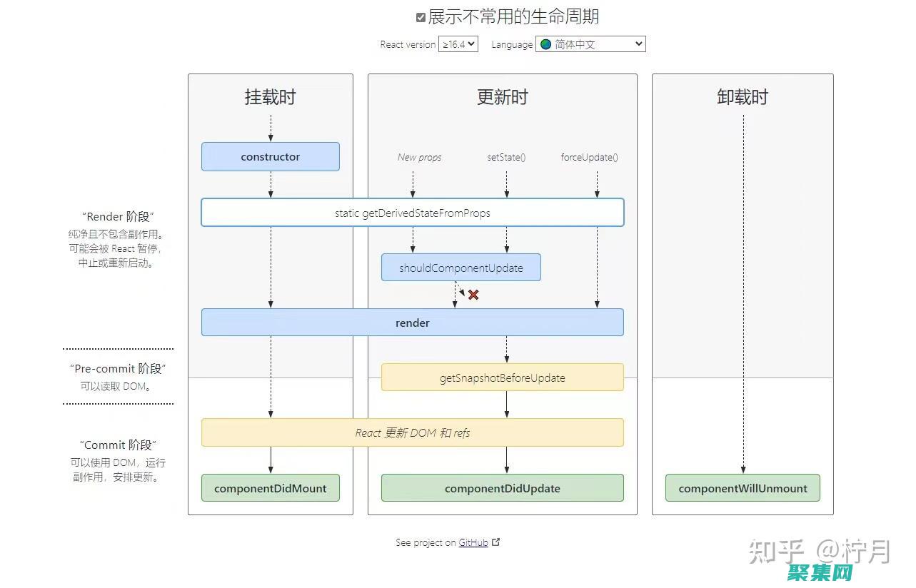Image resolution: width=916 pixels, height=588 pixels.
Task: Open the constructor lifecycle box
Action: (x=271, y=156)
